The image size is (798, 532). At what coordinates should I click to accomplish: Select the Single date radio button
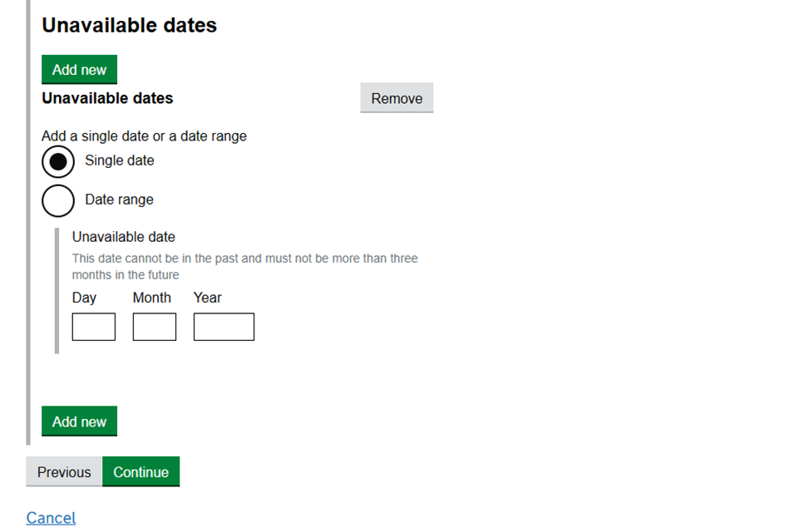(58, 161)
